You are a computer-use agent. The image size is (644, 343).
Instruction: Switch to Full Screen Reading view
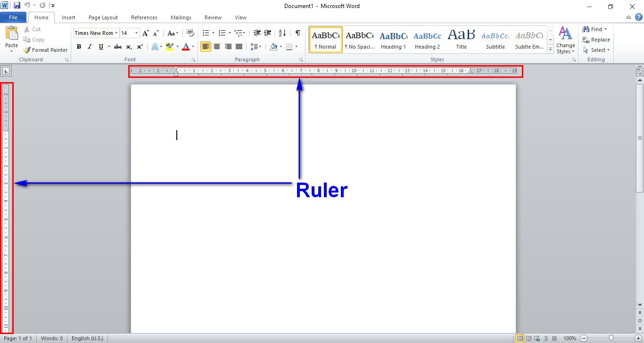click(x=528, y=338)
